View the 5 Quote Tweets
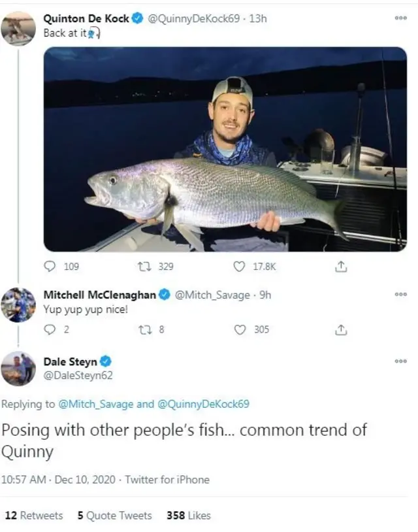This screenshot has height=532, width=418. [114, 516]
